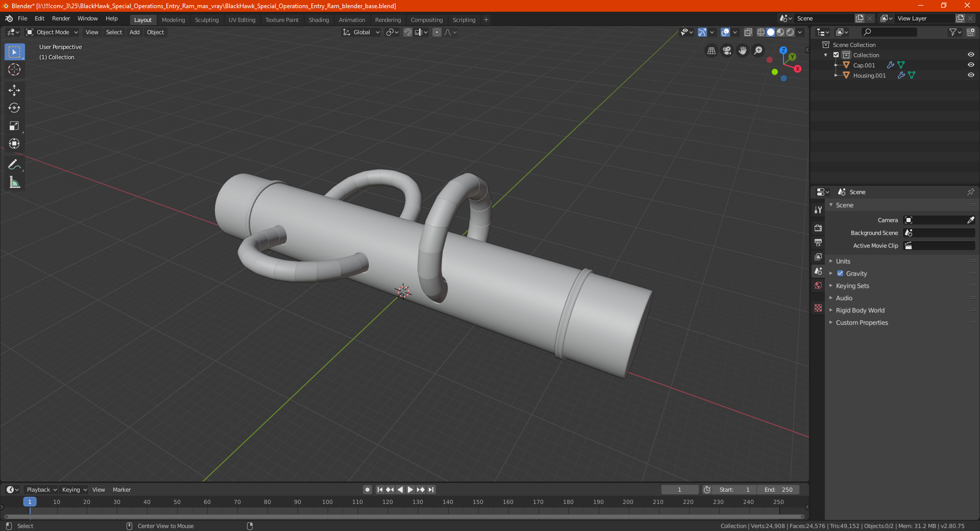Toggle the Gravity checkbox
The image size is (980, 531).
pyautogui.click(x=840, y=273)
